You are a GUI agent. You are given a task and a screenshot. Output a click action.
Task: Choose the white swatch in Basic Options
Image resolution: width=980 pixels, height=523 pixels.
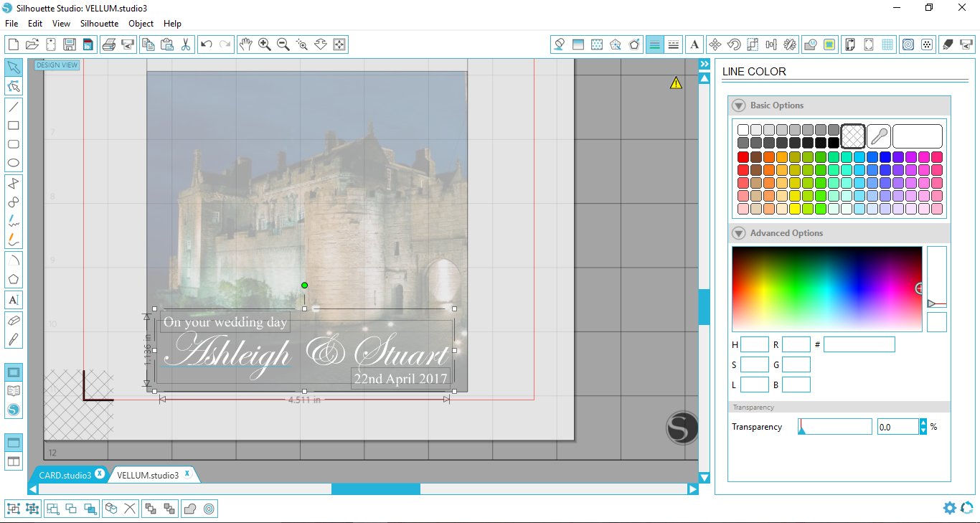[x=743, y=130]
